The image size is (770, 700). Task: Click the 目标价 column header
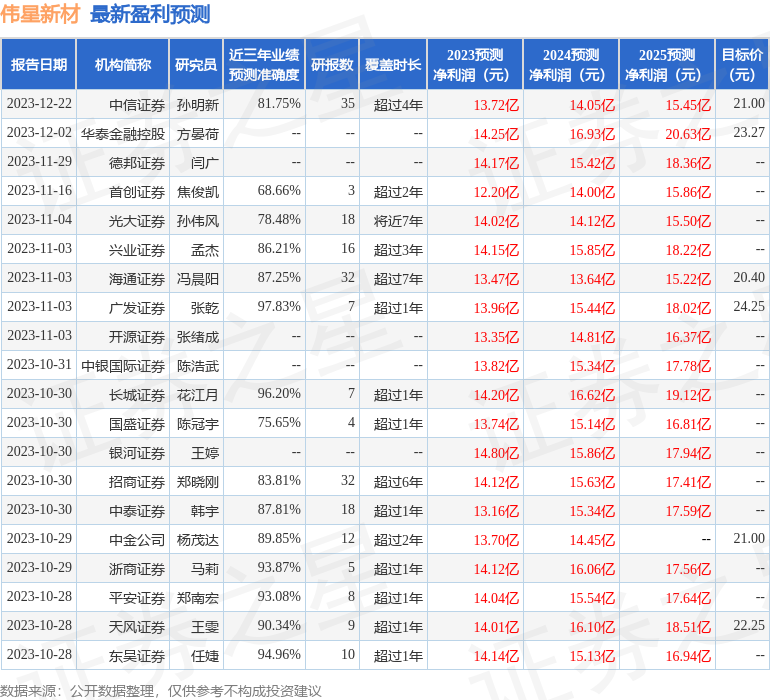click(742, 64)
